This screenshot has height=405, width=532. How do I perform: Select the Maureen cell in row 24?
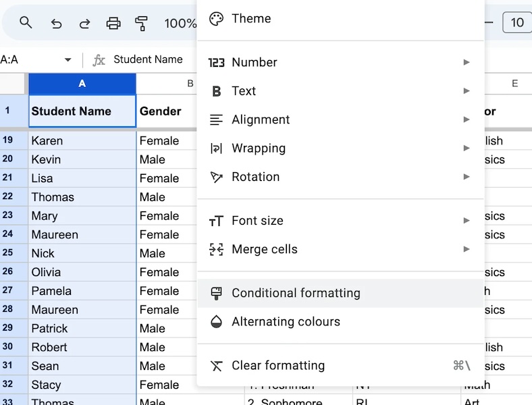tap(82, 235)
